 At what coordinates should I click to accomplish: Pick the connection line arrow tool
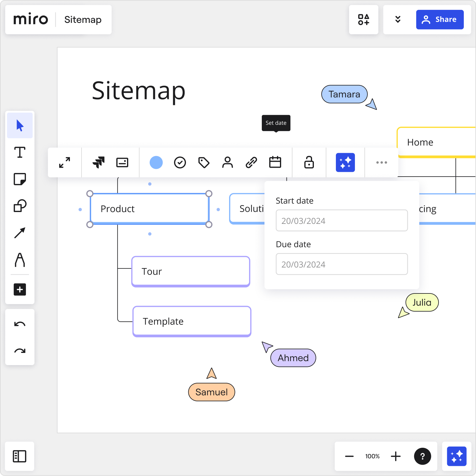(20, 233)
